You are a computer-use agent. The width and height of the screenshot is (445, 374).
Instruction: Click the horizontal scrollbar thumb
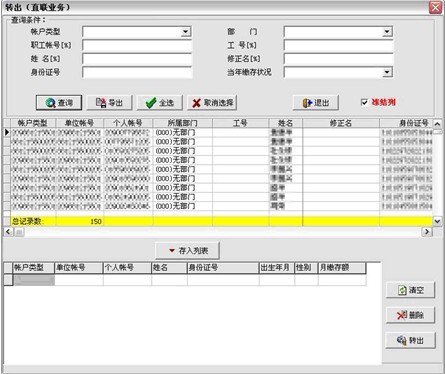19,232
